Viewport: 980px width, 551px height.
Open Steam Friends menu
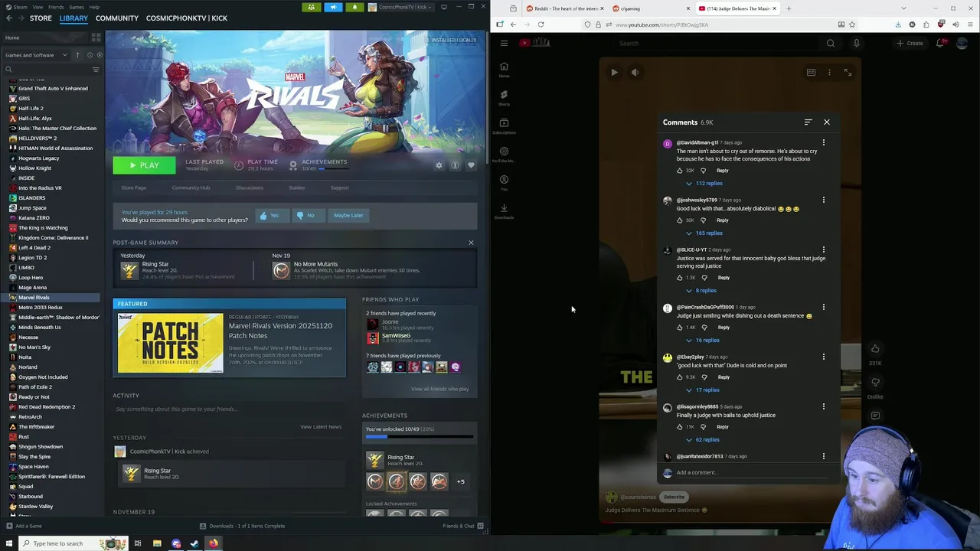click(x=56, y=7)
